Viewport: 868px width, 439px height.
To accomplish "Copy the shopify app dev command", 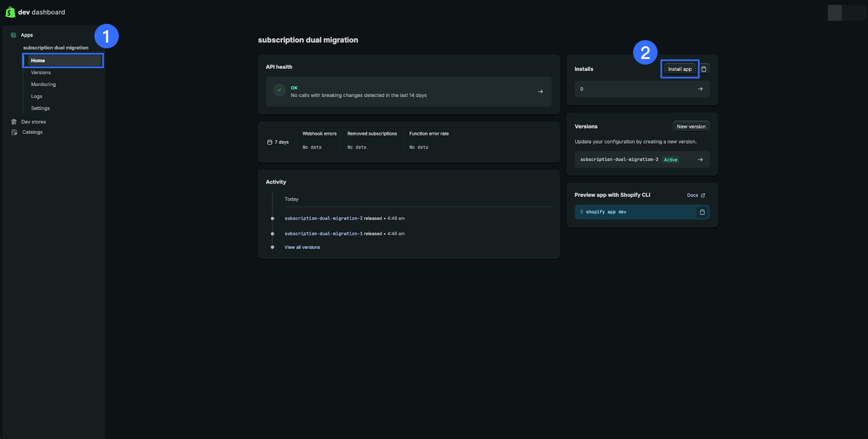I will point(702,212).
